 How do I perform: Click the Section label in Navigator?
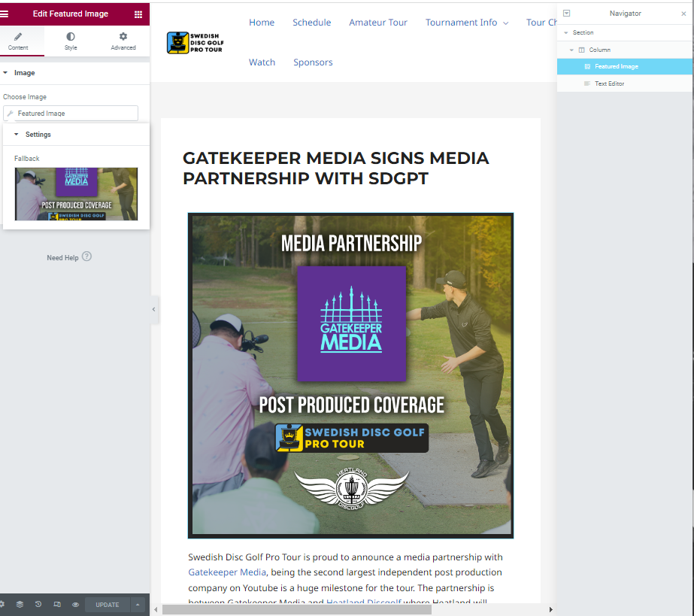tap(583, 32)
